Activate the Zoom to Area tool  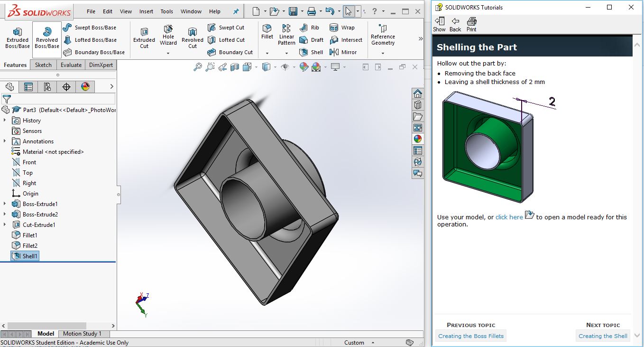[x=210, y=67]
